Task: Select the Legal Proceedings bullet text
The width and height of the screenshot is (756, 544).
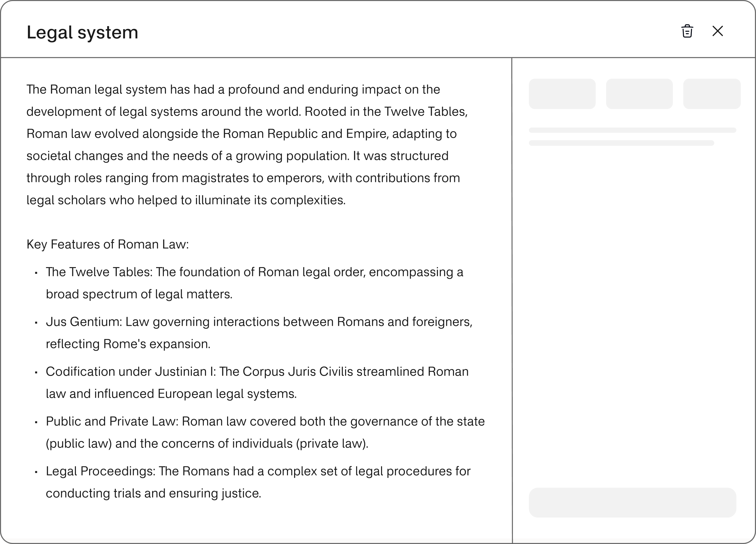Action: tap(258, 482)
